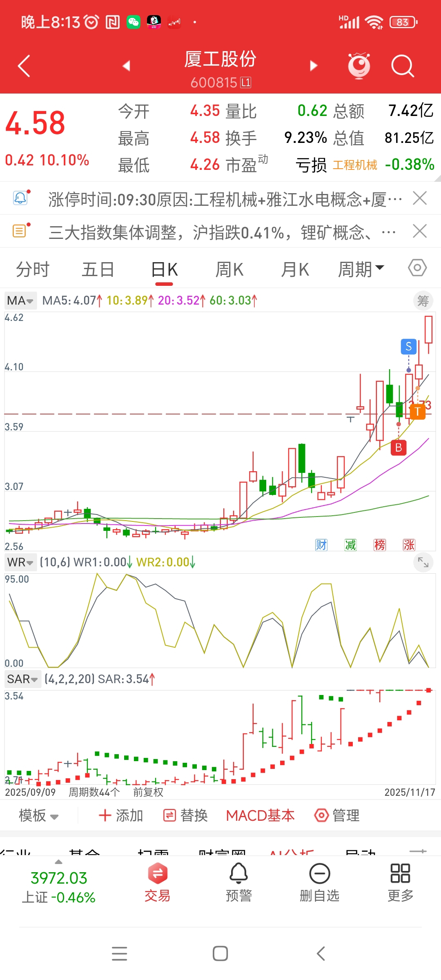Image resolution: width=441 pixels, height=980 pixels.
Task: Tap the 减 event tag on chart
Action: point(350,545)
